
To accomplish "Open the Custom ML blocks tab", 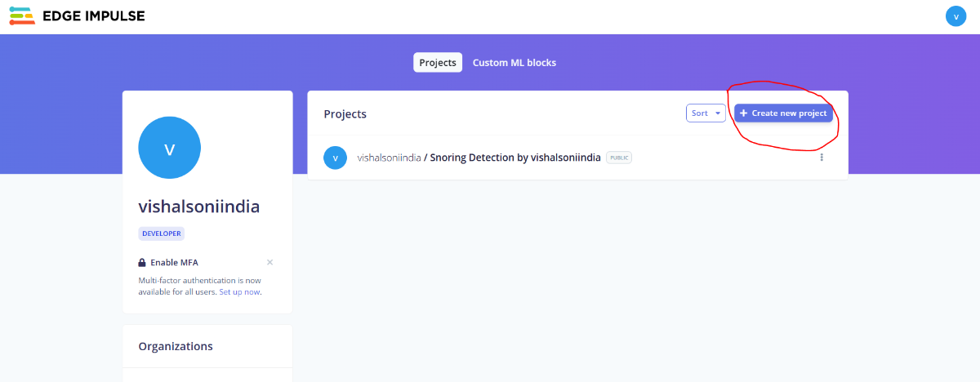I will pos(514,63).
